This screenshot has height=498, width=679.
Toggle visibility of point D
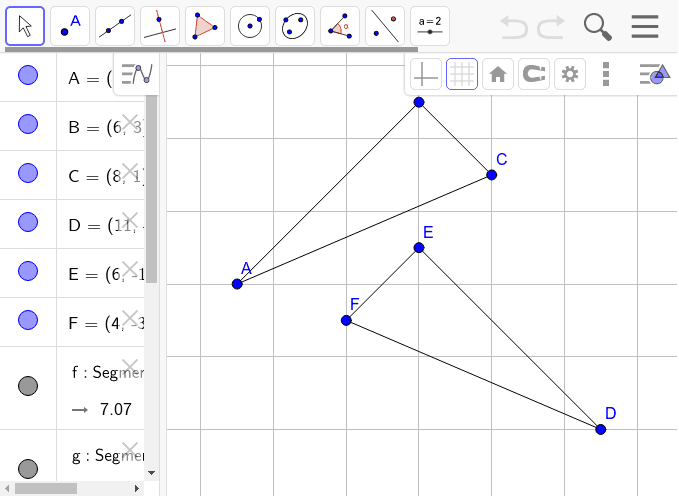(x=28, y=222)
